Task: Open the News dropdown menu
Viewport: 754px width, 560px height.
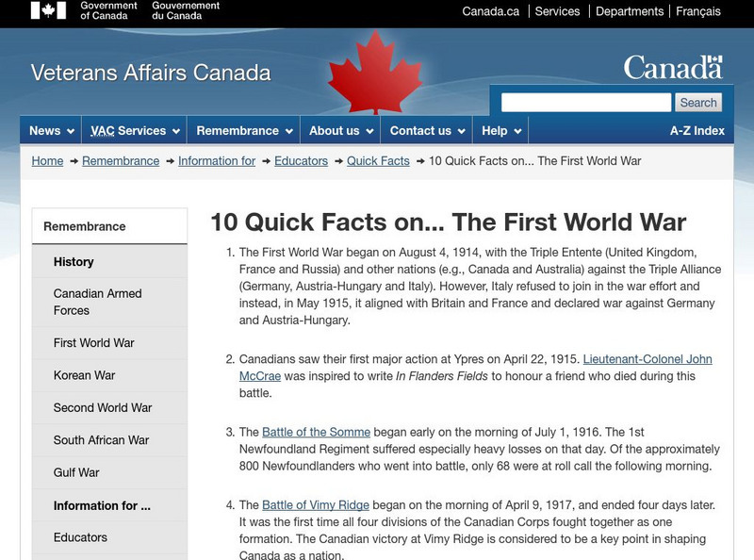Action: tap(49, 130)
